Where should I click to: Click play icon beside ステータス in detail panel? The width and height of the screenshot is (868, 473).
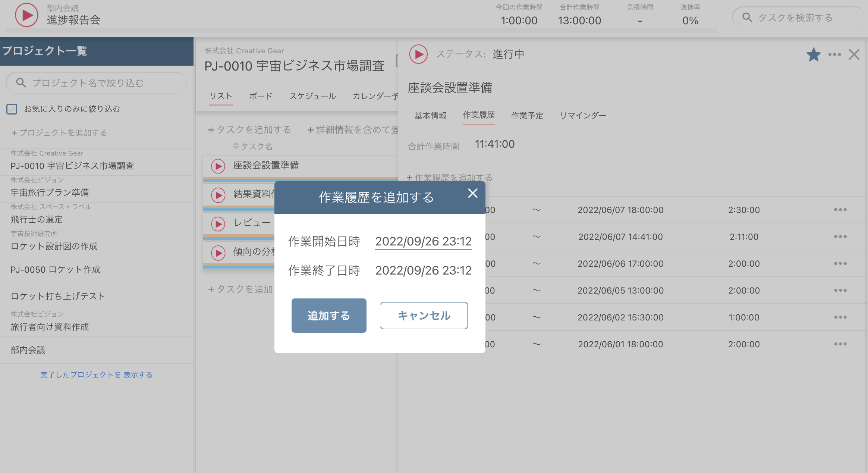tap(418, 54)
